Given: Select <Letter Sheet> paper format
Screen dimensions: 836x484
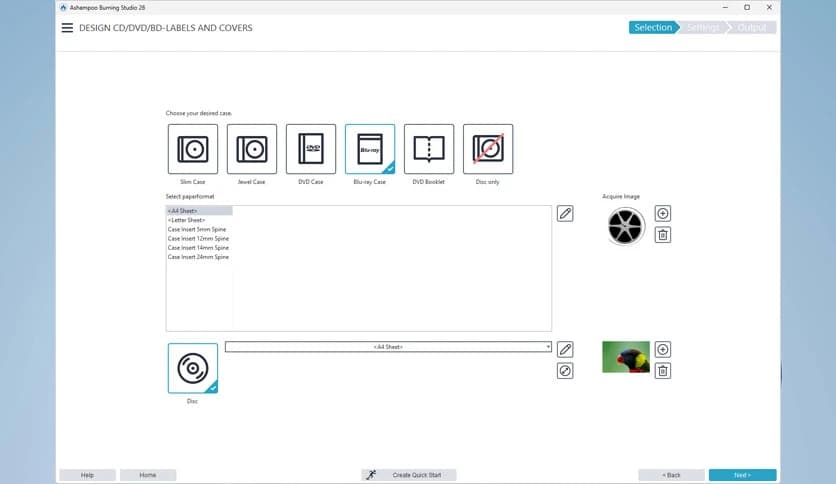Looking at the screenshot, I should (x=199, y=220).
